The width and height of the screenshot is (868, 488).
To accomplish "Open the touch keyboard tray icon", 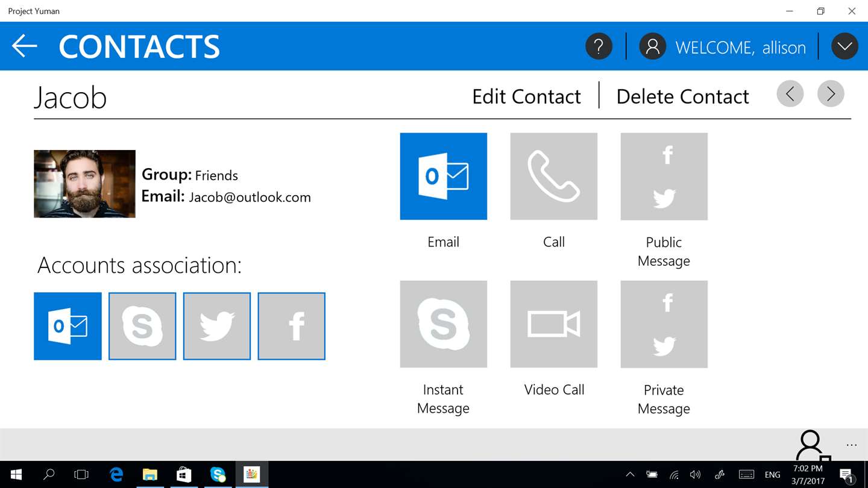I will pos(746,475).
